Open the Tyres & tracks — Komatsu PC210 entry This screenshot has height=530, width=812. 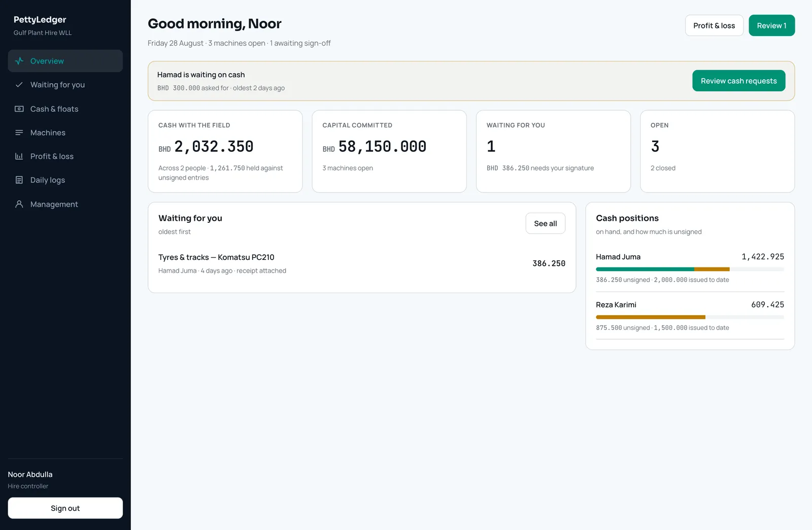tap(362, 263)
